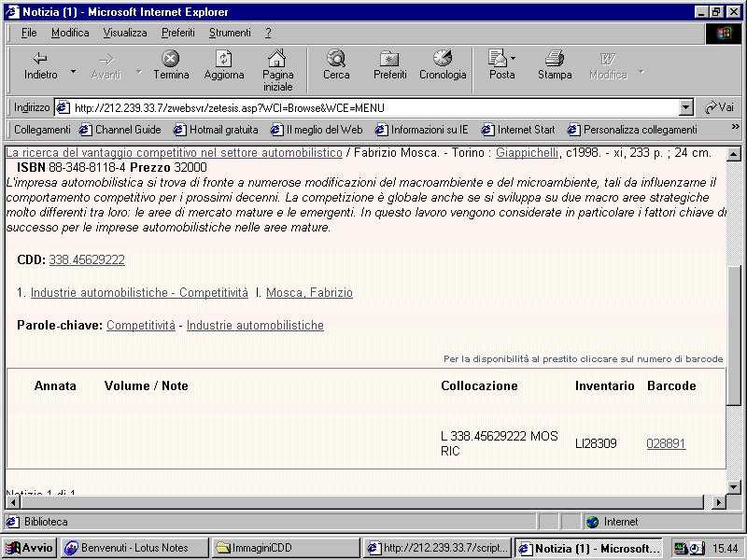Image resolution: width=747 pixels, height=560 pixels.
Task: Go to Pagina iniziale home icon
Action: 277,60
